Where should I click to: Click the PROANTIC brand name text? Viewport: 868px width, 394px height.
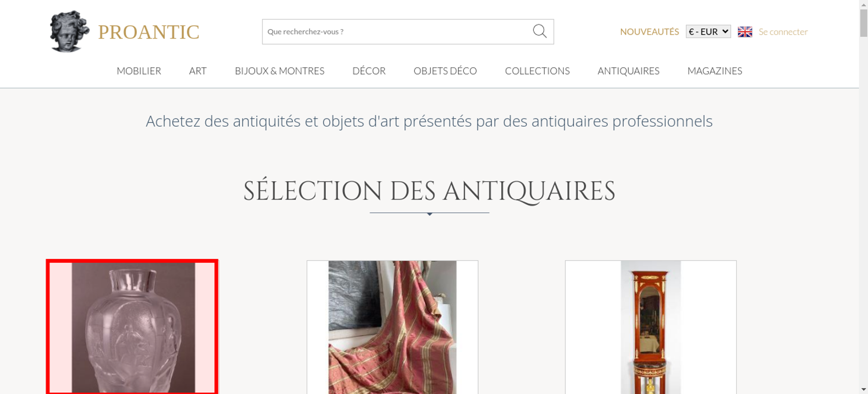click(x=149, y=32)
